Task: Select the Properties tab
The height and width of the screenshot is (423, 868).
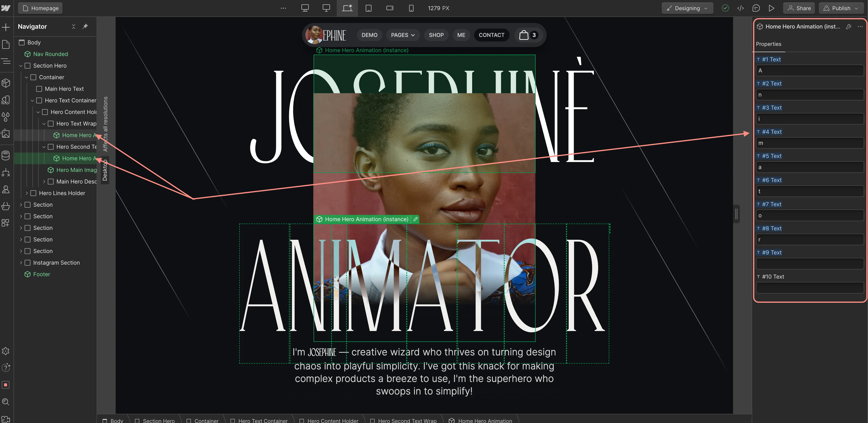Action: click(768, 44)
